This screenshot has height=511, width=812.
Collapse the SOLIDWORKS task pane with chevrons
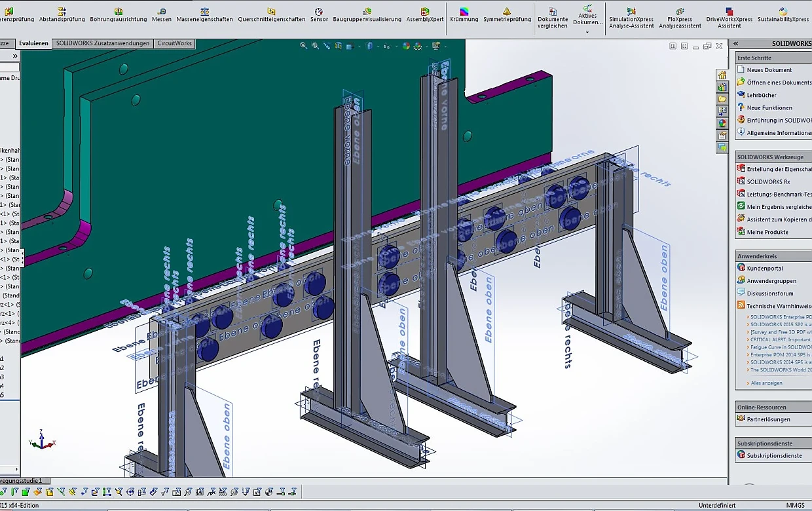click(x=736, y=43)
